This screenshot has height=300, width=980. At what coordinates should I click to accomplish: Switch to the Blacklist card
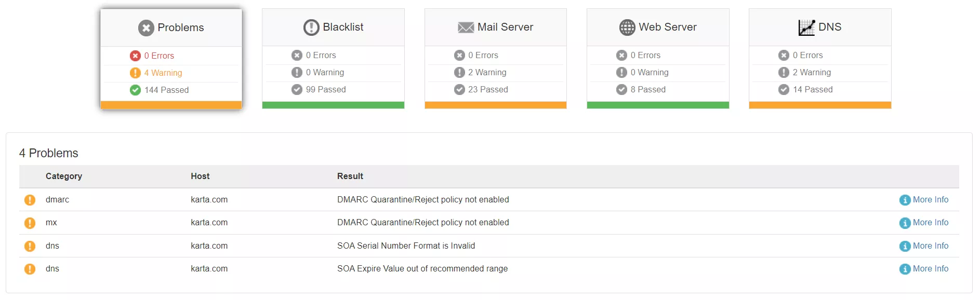pos(333,58)
